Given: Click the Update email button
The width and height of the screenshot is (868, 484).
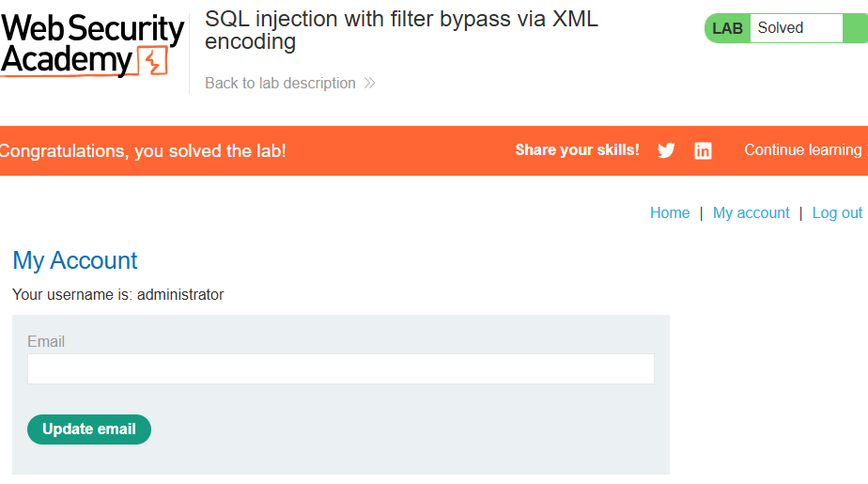Looking at the screenshot, I should 89,429.
